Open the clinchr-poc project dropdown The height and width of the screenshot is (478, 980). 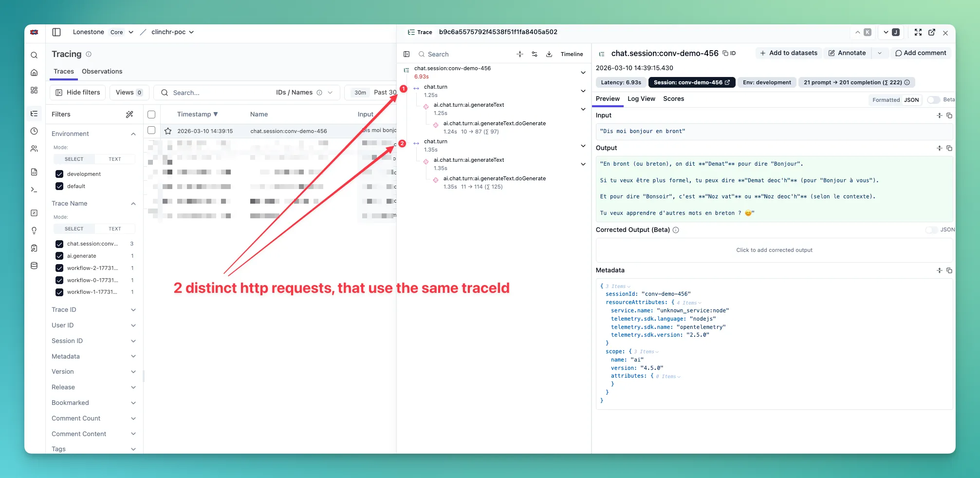[191, 32]
